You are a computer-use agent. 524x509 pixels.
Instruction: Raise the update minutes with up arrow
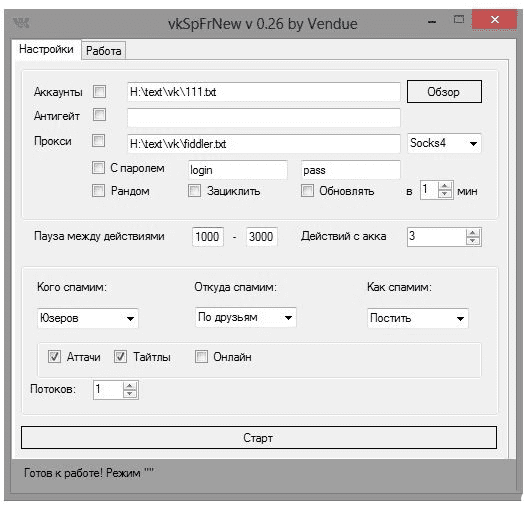pos(444,186)
